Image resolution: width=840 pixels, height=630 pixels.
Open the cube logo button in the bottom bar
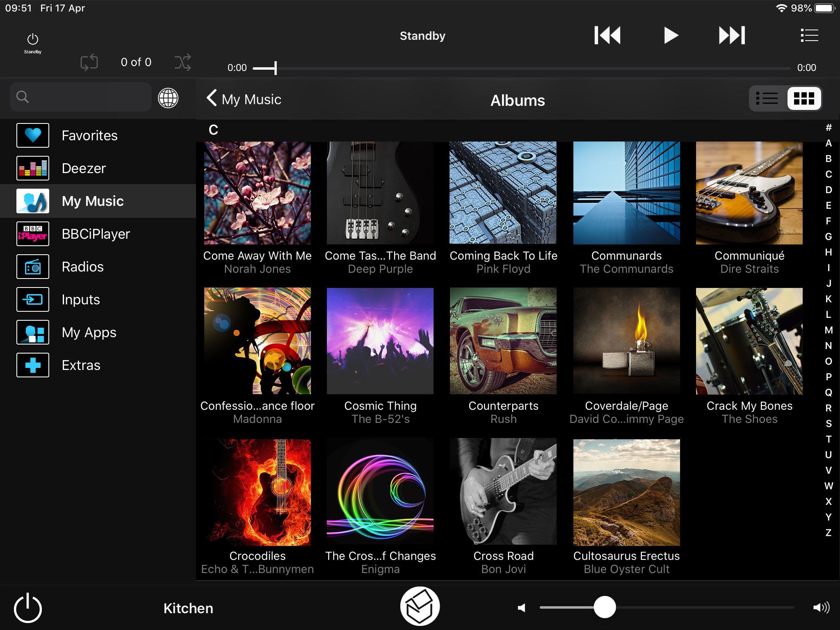(x=420, y=606)
